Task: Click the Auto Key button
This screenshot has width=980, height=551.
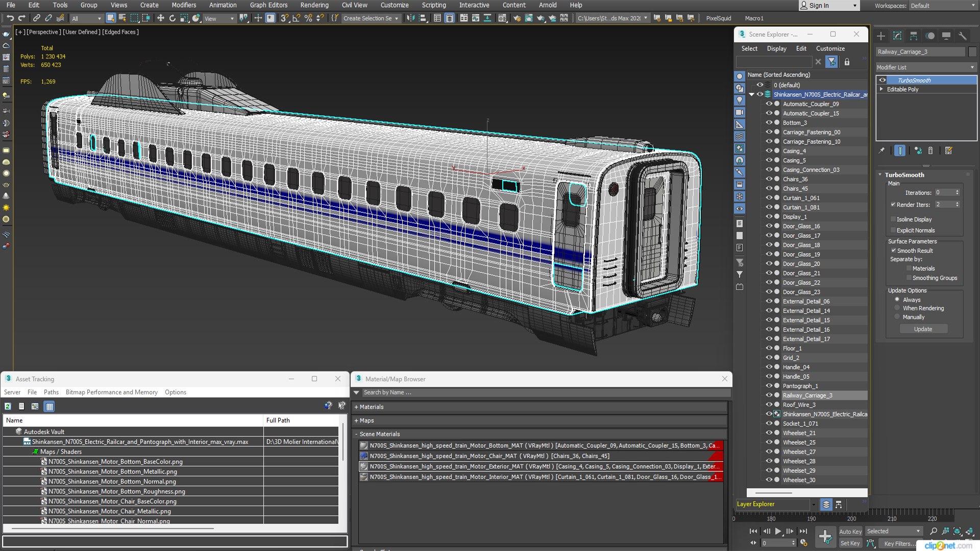Action: (850, 532)
